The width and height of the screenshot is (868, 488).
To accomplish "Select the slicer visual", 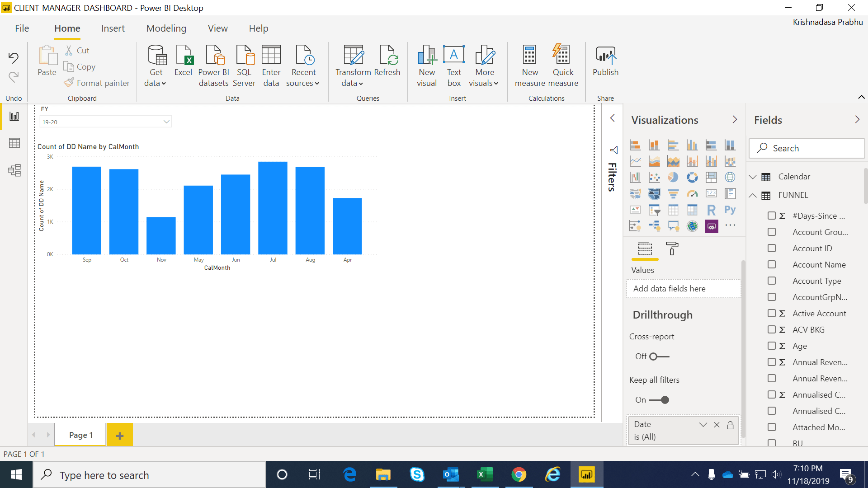I will pyautogui.click(x=654, y=210).
